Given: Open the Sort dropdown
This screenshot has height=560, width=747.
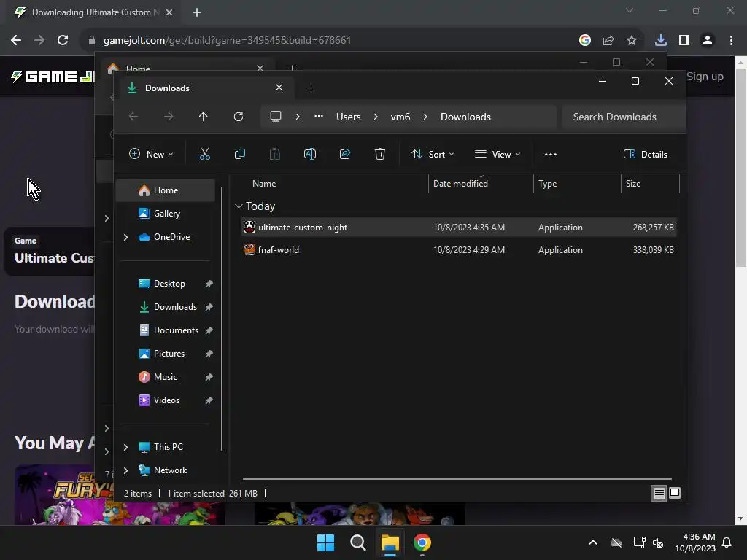Looking at the screenshot, I should click(x=433, y=155).
